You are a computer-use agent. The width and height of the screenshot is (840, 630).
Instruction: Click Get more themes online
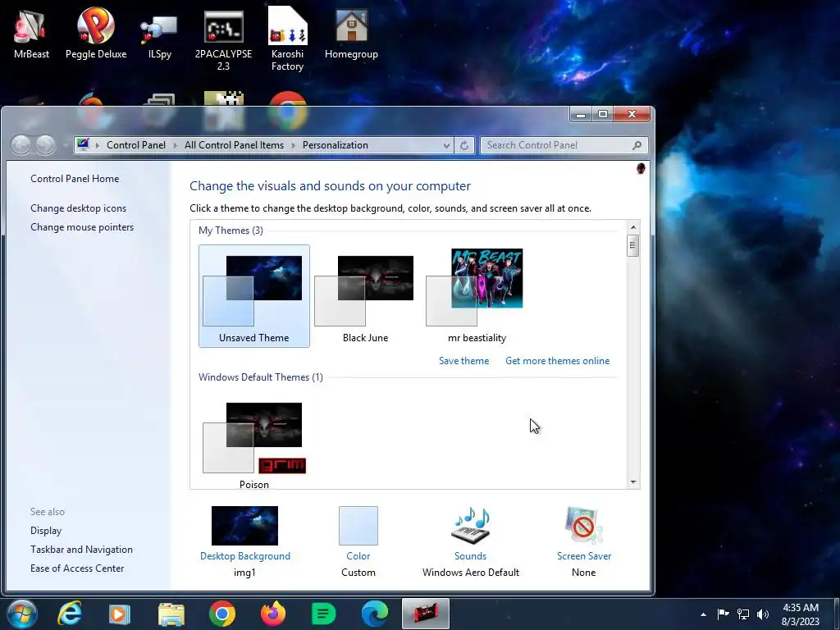point(557,361)
